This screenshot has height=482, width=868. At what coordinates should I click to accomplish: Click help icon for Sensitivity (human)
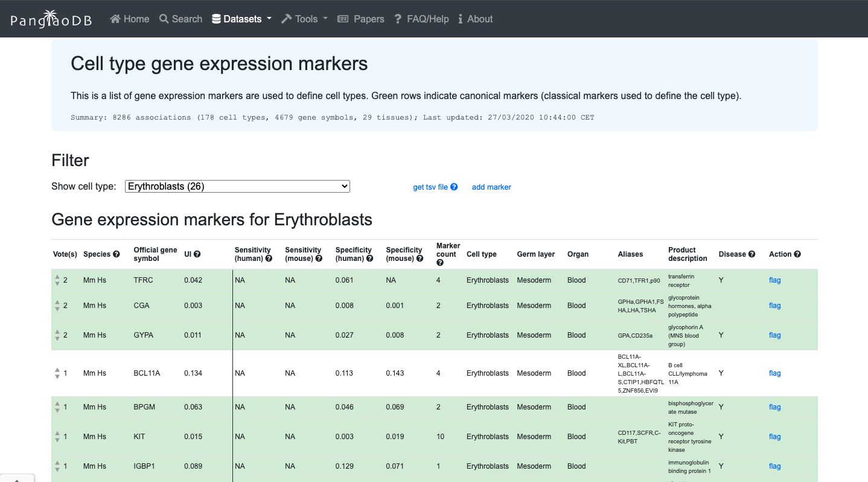[269, 259]
